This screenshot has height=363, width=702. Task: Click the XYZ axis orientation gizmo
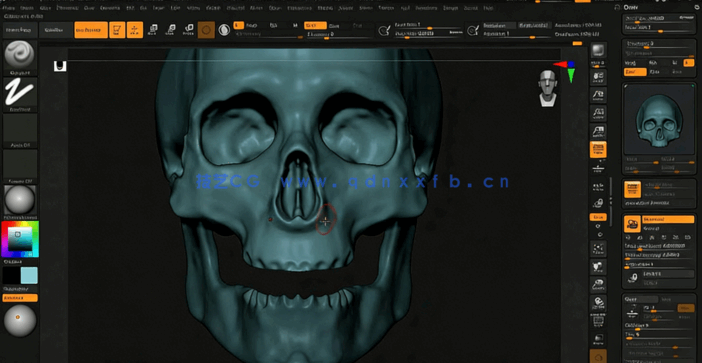[x=567, y=71]
